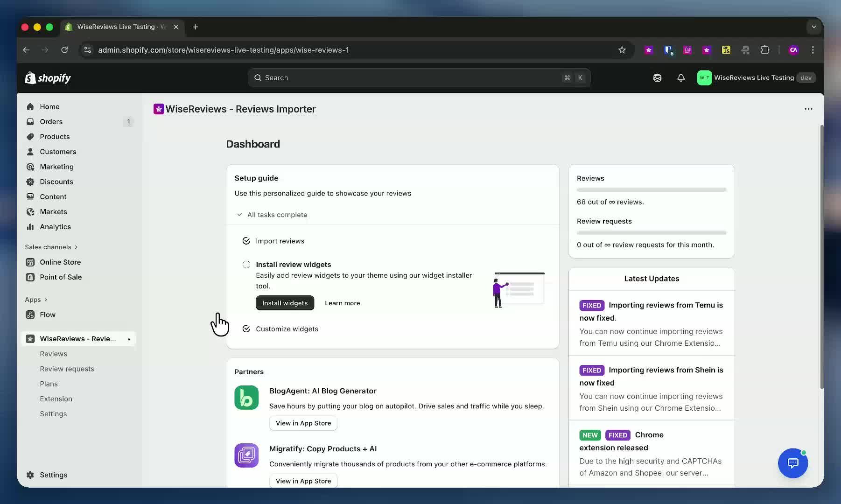The image size is (841, 504).
Task: Click the Shopify logo
Action: (48, 78)
